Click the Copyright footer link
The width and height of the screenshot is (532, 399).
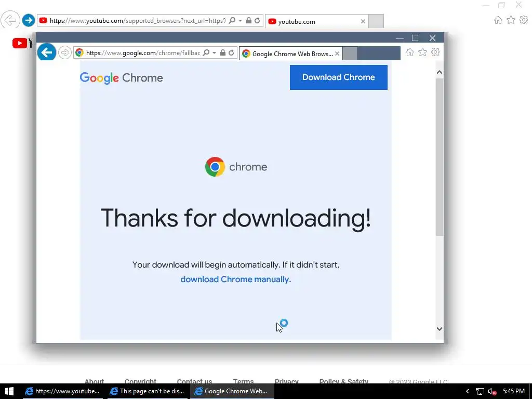pos(140,381)
